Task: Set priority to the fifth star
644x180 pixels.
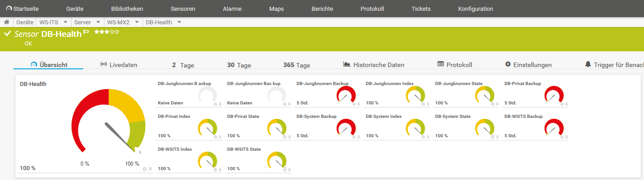Action: pos(117,31)
